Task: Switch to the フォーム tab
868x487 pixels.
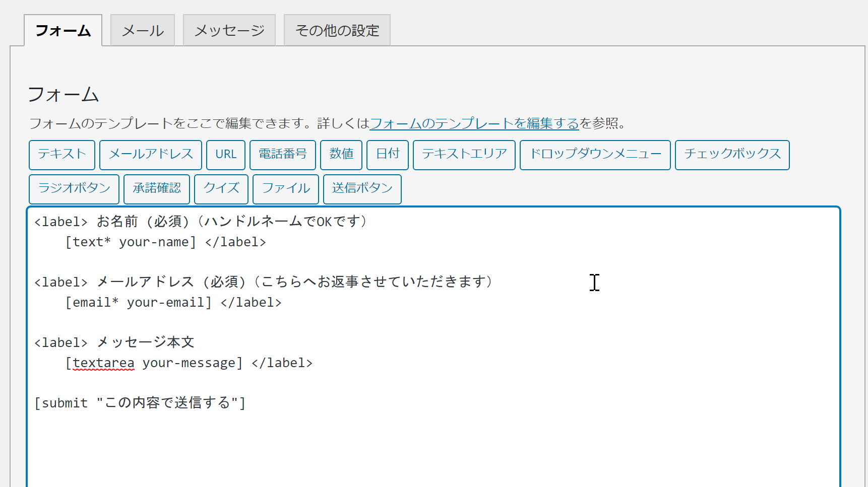Action: (63, 30)
